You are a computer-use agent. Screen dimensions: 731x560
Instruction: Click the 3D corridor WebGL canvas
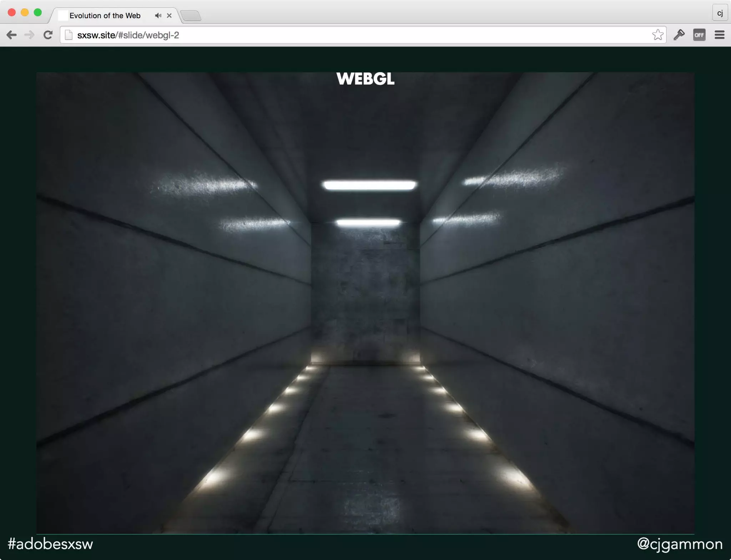[365, 303]
